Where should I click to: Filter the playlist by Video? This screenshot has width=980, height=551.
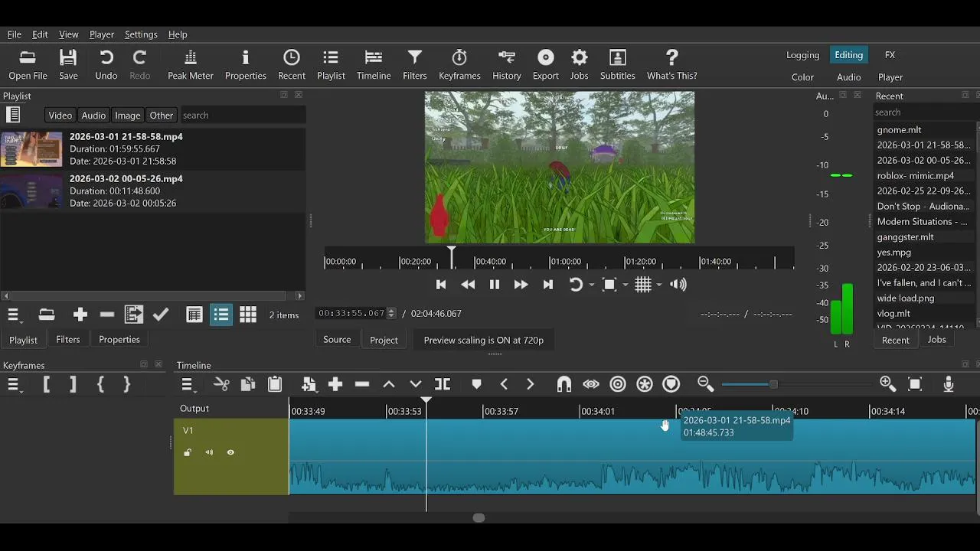pos(60,116)
